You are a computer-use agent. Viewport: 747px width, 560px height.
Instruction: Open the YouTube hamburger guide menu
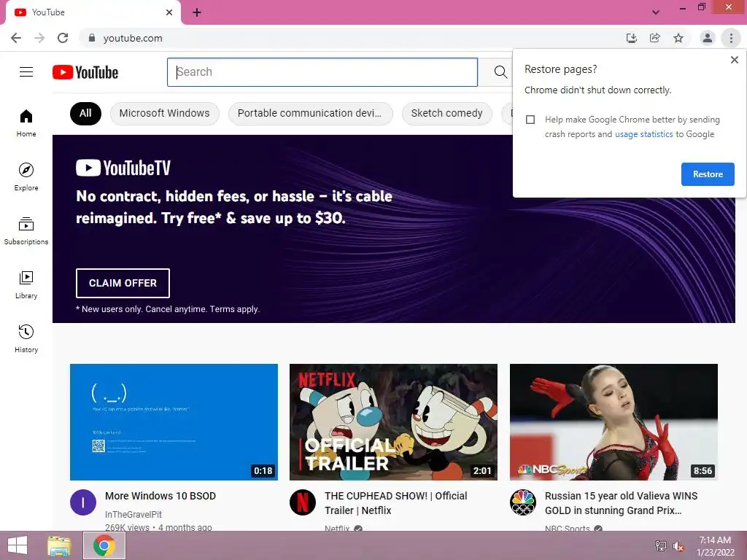(x=26, y=72)
